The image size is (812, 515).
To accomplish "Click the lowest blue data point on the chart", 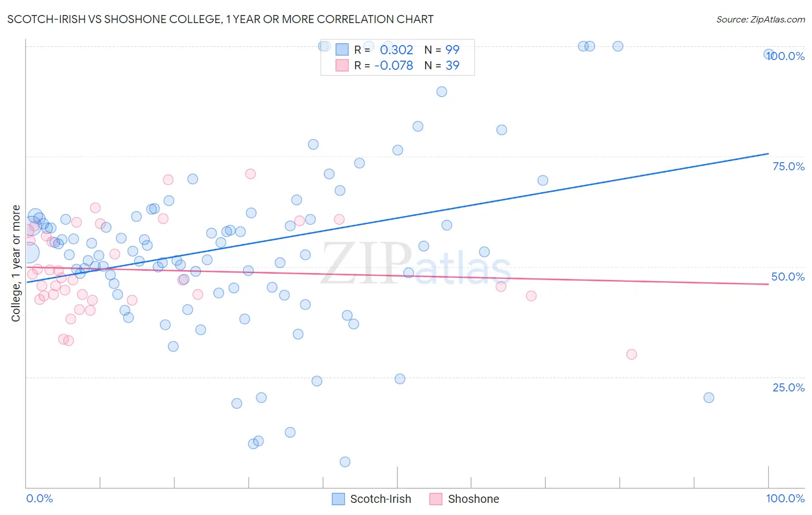I will click(x=345, y=462).
